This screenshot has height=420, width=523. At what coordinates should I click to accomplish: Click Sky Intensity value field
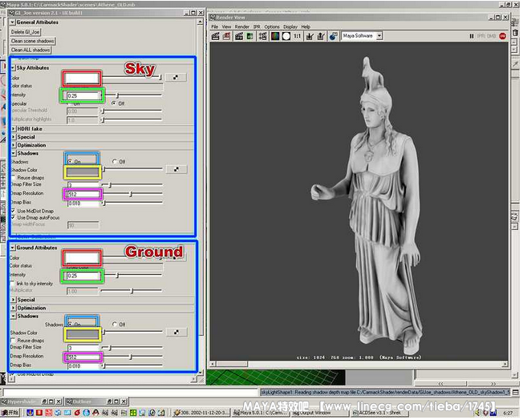click(x=83, y=95)
